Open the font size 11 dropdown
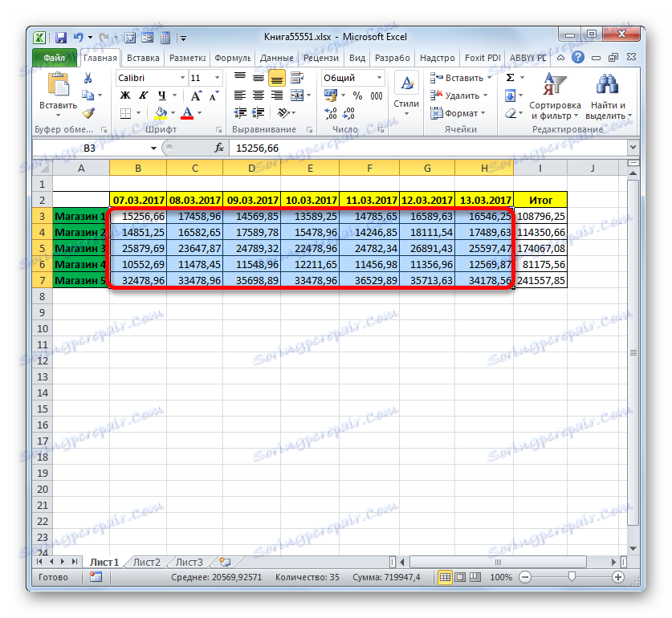672x618 pixels. [x=217, y=78]
